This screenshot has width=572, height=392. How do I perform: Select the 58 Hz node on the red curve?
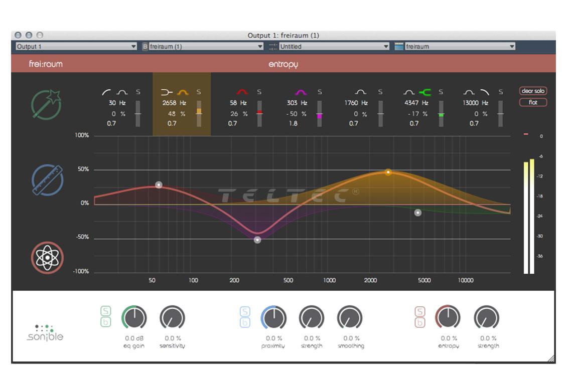(159, 184)
